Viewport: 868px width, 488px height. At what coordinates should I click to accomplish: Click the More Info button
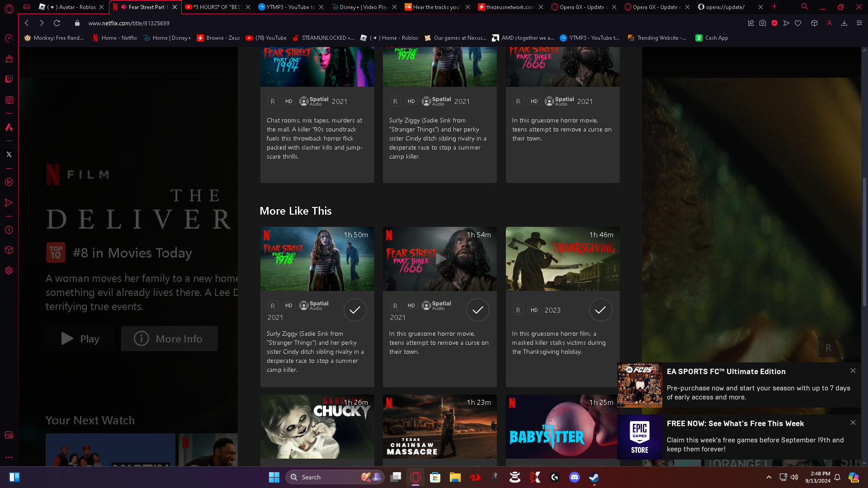click(169, 338)
